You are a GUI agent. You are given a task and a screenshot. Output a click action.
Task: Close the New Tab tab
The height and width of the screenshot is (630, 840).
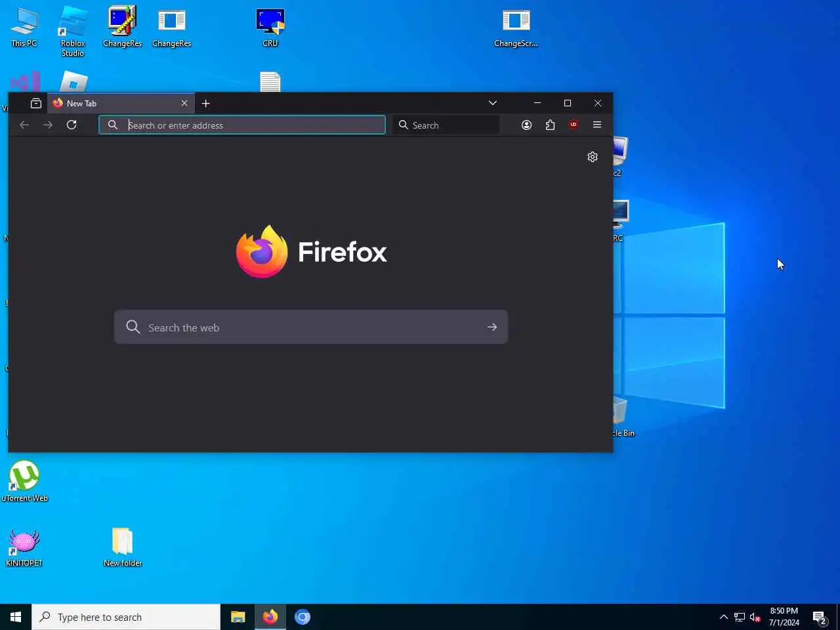pos(184,103)
